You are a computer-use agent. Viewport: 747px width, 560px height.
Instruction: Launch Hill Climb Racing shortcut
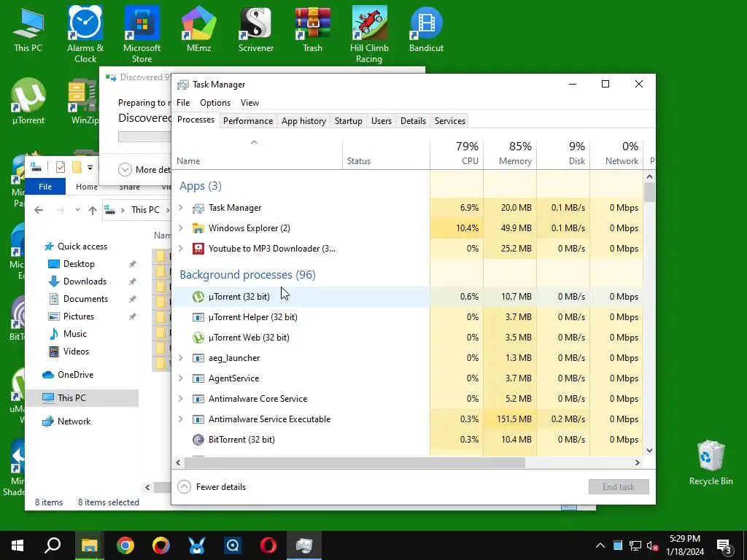point(369,34)
